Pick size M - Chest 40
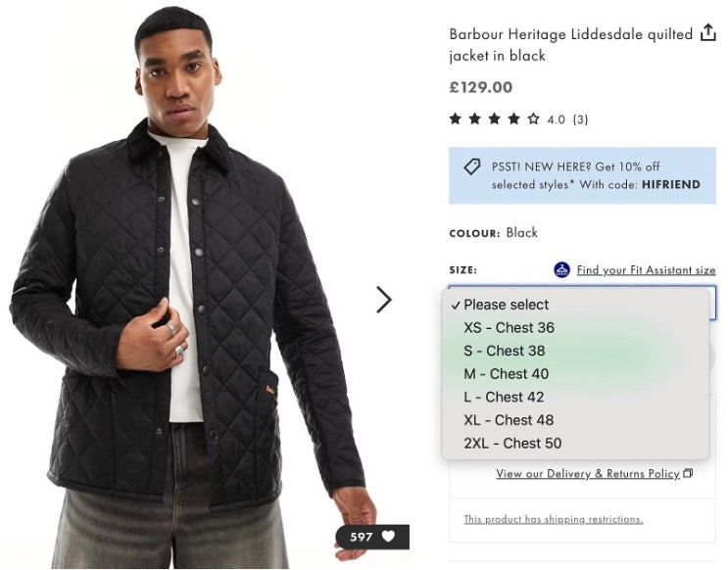The image size is (728, 570). (506, 374)
